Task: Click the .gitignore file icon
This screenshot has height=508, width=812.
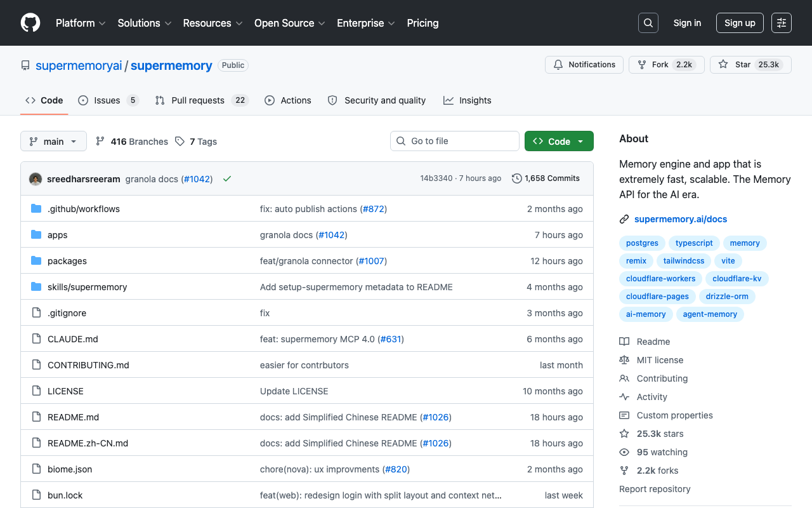Action: (x=36, y=313)
